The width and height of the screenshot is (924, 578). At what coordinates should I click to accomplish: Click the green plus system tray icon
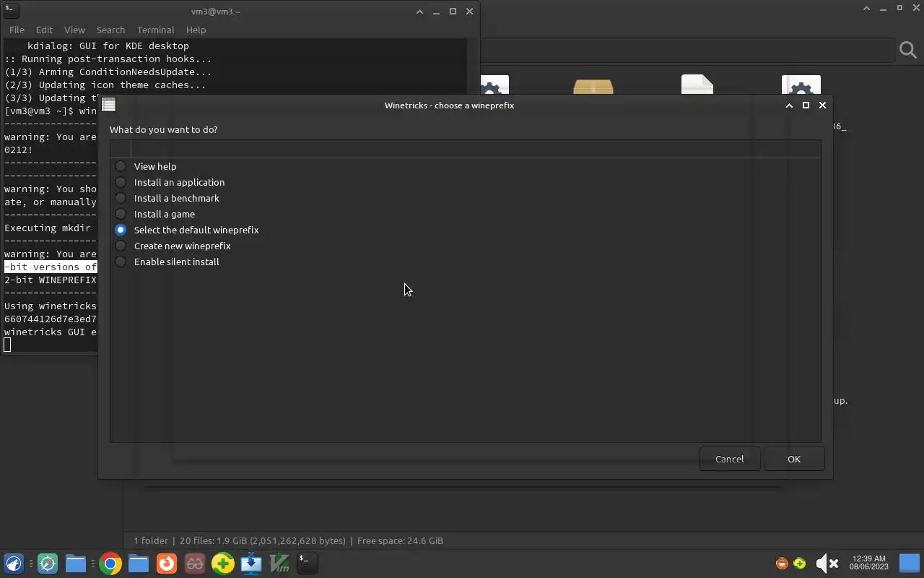[799, 564]
